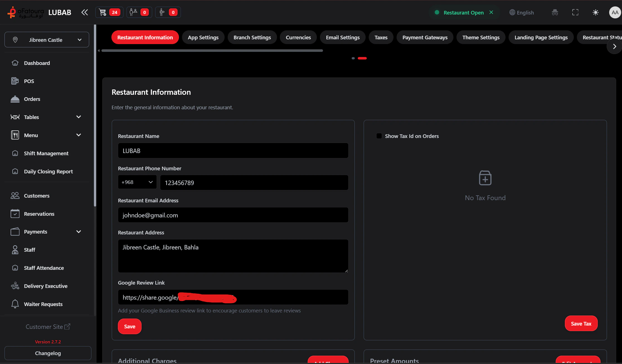This screenshot has height=364, width=622.
Task: Open the Customer Site link
Action: pos(48,327)
